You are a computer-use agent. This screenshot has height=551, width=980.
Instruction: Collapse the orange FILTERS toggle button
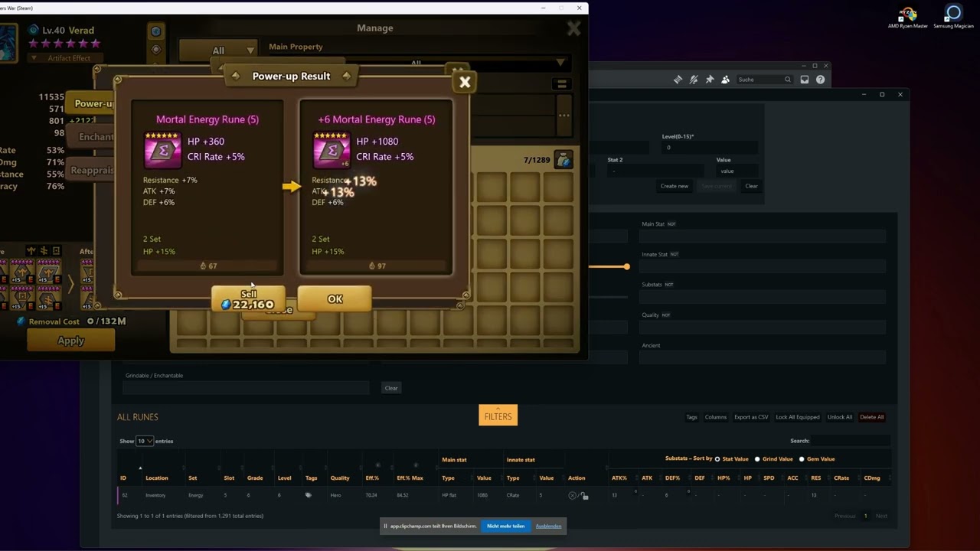point(498,416)
